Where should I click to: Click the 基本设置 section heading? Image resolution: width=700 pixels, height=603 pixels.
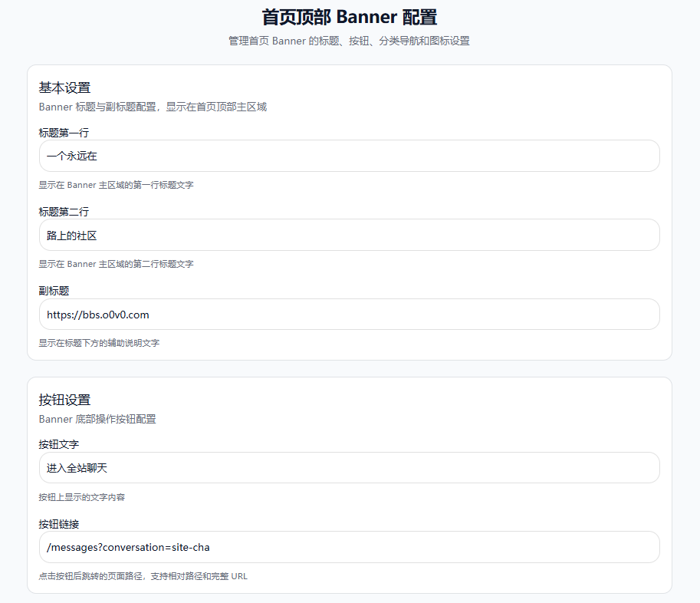coord(64,87)
